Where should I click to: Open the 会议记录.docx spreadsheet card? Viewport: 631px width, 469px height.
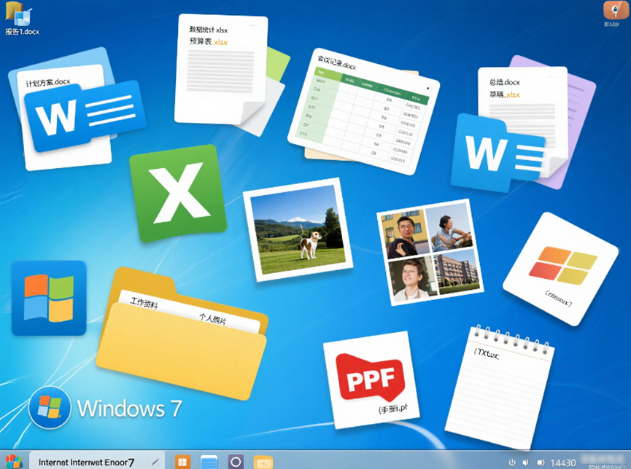363,112
